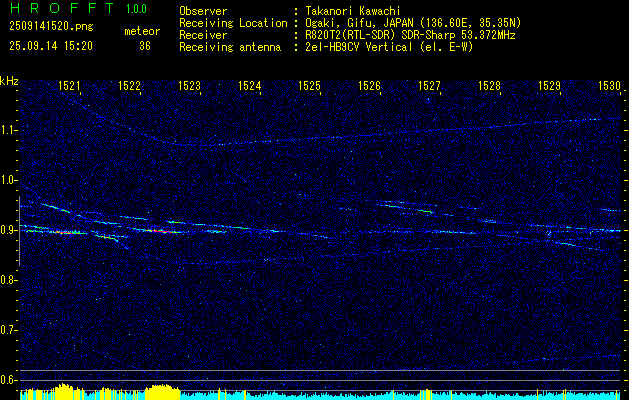The image size is (629, 400).
Task: Click the 0.6 frequency axis label
Action: point(9,380)
